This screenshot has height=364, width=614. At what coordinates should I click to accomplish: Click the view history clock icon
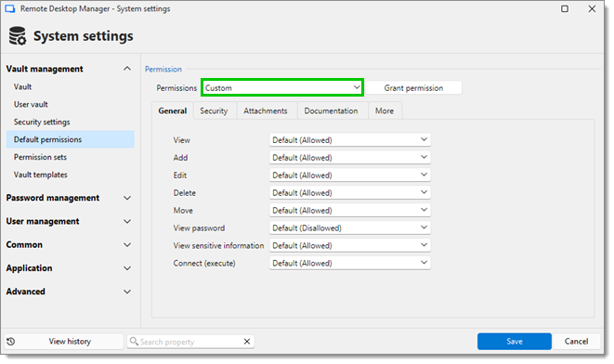pos(11,342)
